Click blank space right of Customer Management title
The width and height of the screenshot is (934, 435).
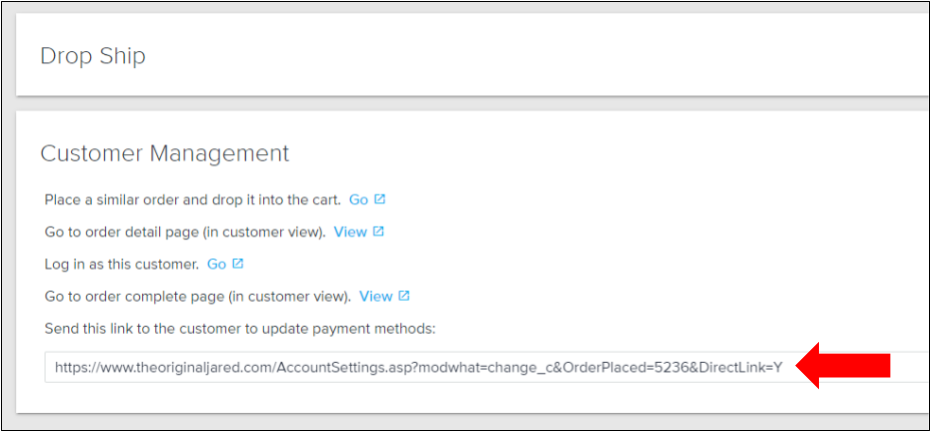[600, 153]
